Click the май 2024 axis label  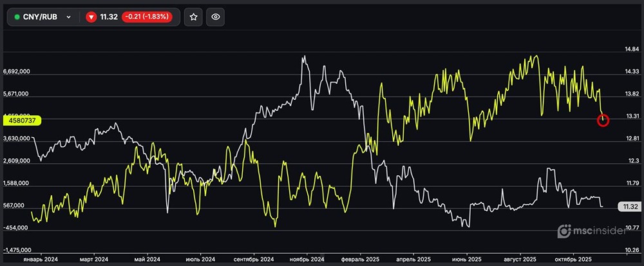click(x=147, y=260)
